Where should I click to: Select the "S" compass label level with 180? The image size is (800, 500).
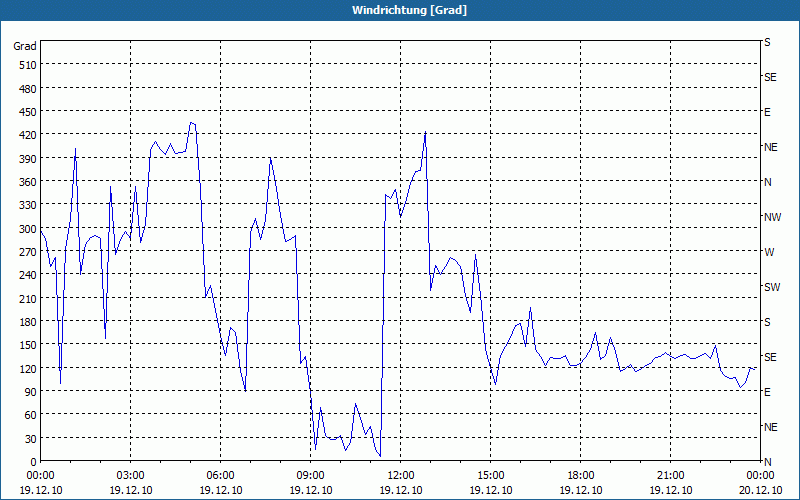[x=767, y=322]
